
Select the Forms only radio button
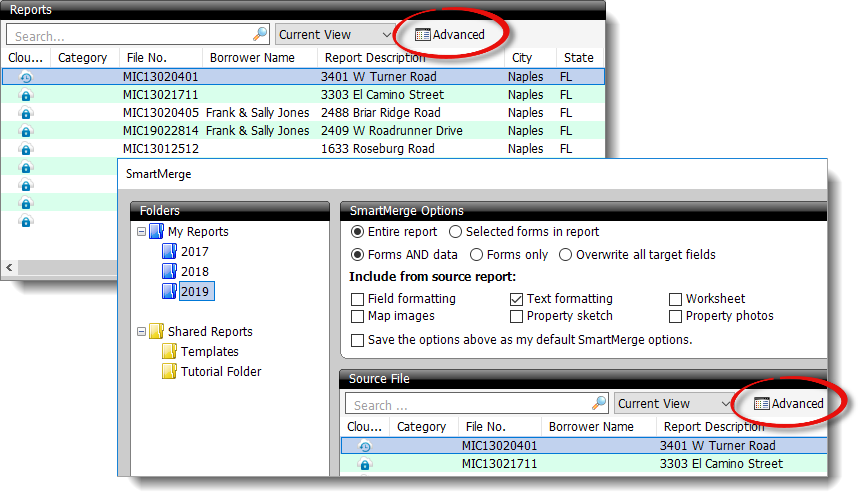(x=476, y=255)
